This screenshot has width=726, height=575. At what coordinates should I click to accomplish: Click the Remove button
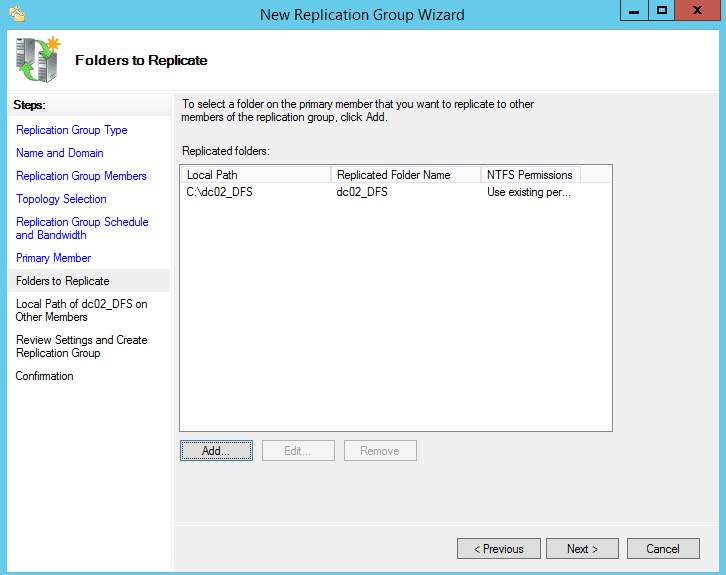(380, 450)
